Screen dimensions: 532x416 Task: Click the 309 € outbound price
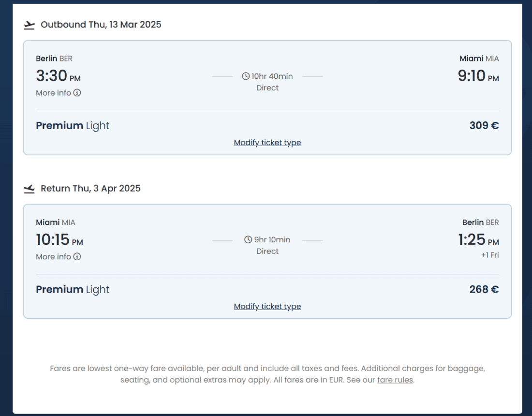tap(484, 126)
